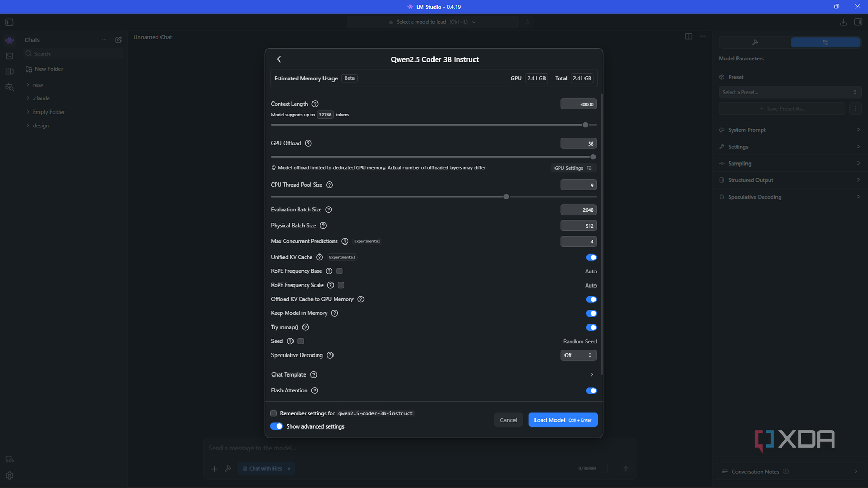
Task: Switch to sliders tab in right panel
Action: pyautogui.click(x=825, y=43)
